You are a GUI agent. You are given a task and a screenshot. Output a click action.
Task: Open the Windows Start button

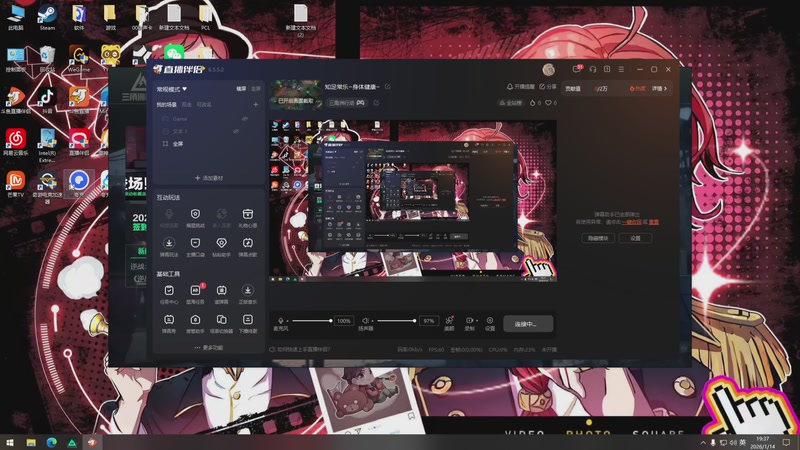click(x=9, y=442)
